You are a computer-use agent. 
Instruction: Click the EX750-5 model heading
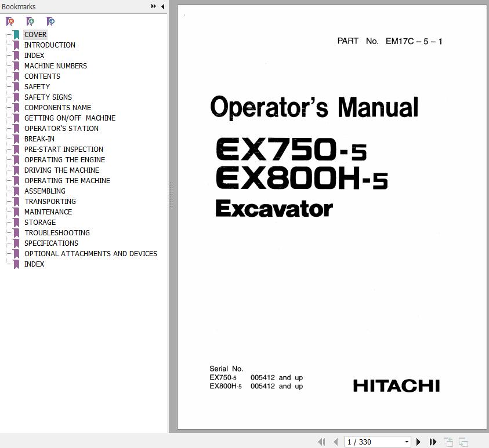[291, 149]
